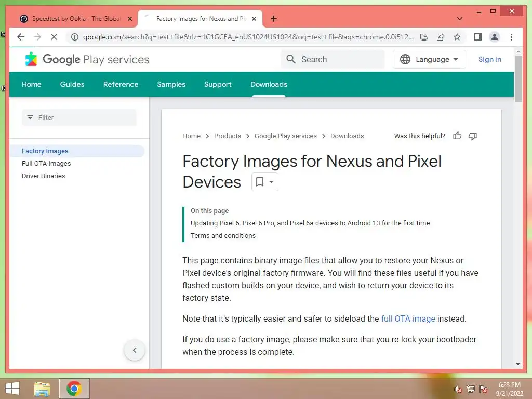This screenshot has width=532, height=399.
Task: Click the Chrome taskbar icon
Action: (74, 389)
